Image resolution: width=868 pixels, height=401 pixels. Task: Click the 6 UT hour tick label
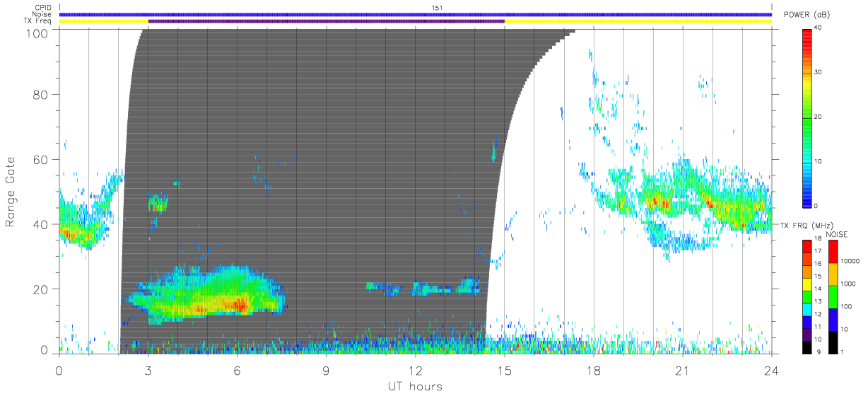(x=237, y=369)
